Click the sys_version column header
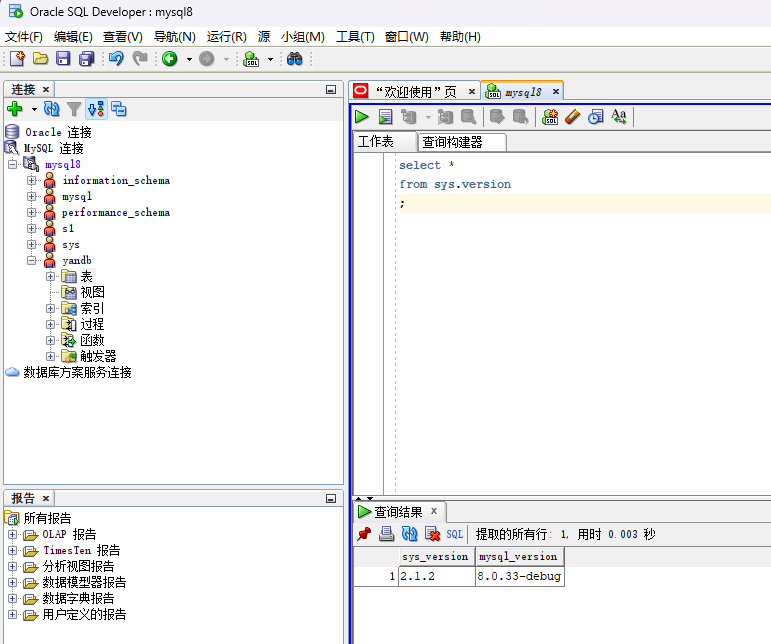 [x=437, y=556]
